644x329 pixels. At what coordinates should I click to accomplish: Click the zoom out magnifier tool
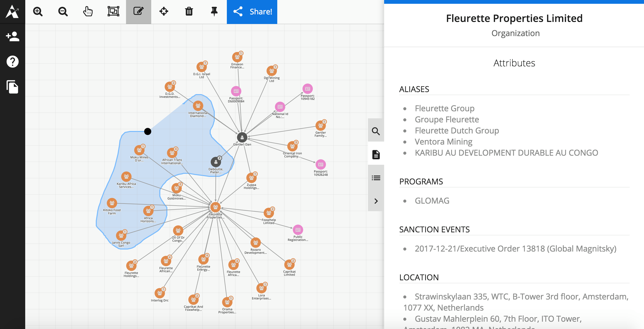(63, 12)
